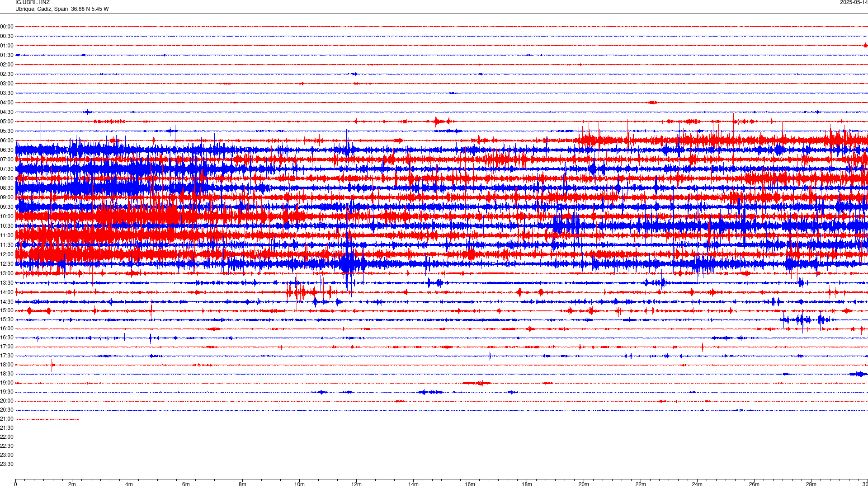
Task: Select the 07:30 time row label
Action: [7, 169]
